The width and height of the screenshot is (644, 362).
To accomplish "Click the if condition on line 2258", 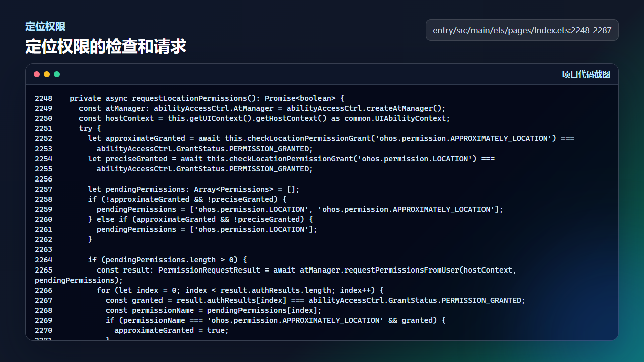I will coord(187,199).
